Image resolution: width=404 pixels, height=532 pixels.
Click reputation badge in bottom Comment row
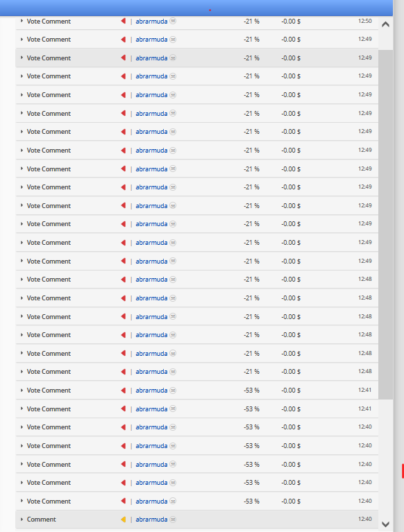[173, 519]
